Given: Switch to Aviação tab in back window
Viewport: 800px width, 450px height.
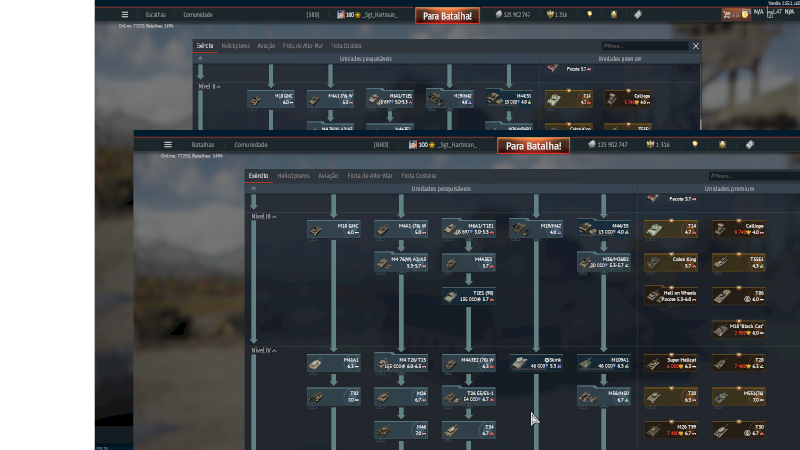Looking at the screenshot, I should (266, 46).
